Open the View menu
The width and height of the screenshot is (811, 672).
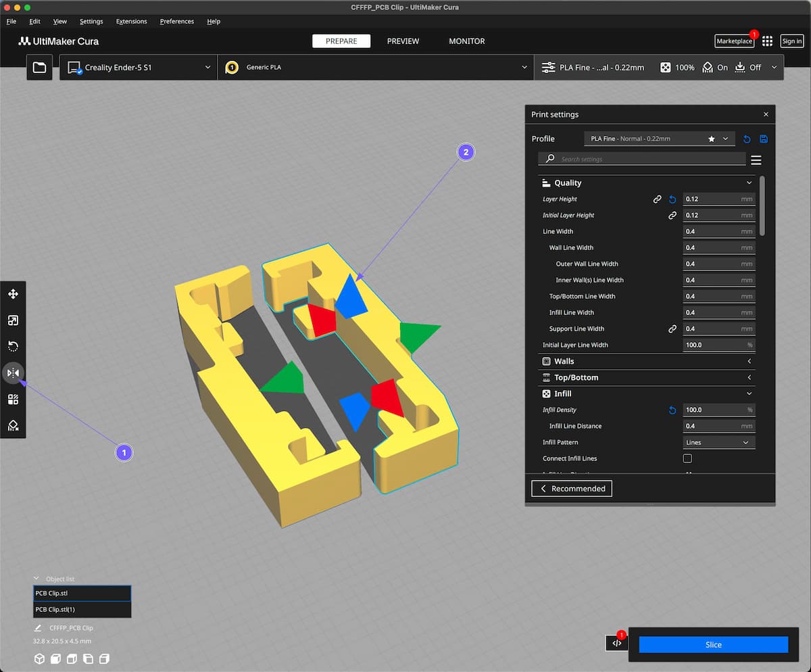point(60,22)
